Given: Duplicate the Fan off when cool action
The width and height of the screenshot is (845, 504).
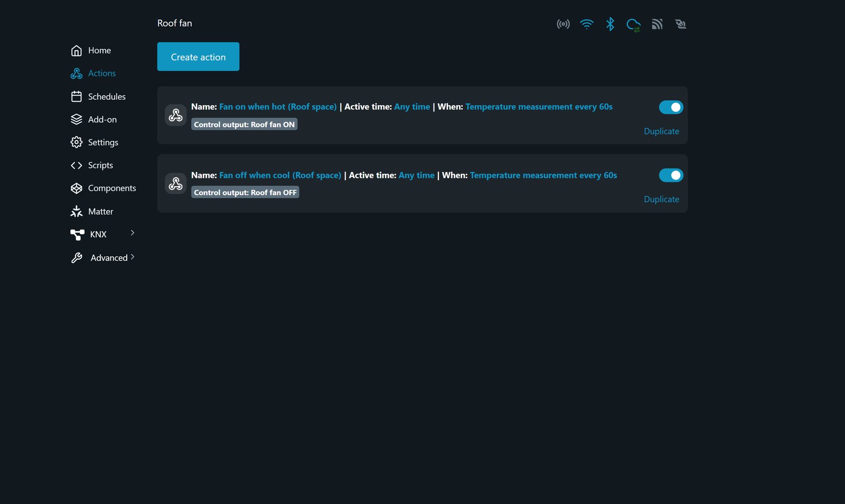Looking at the screenshot, I should (661, 199).
